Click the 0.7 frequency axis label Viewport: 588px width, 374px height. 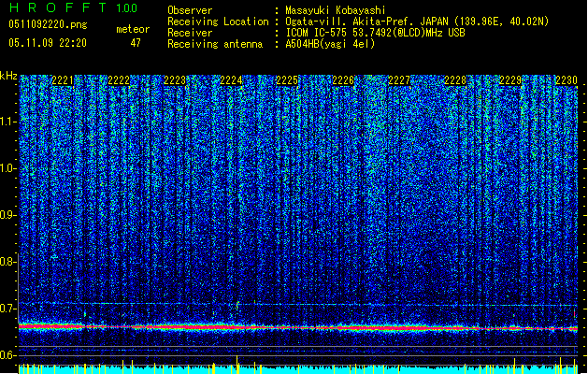click(x=8, y=309)
